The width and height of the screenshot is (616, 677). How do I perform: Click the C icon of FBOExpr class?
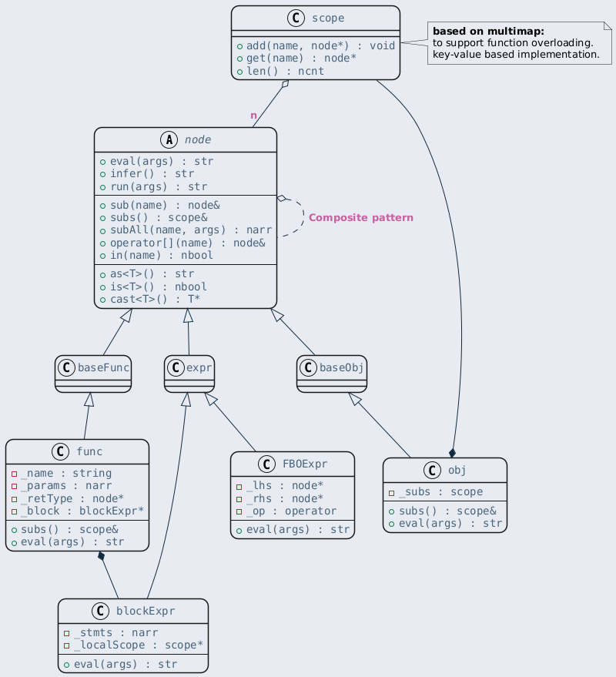[x=266, y=464]
